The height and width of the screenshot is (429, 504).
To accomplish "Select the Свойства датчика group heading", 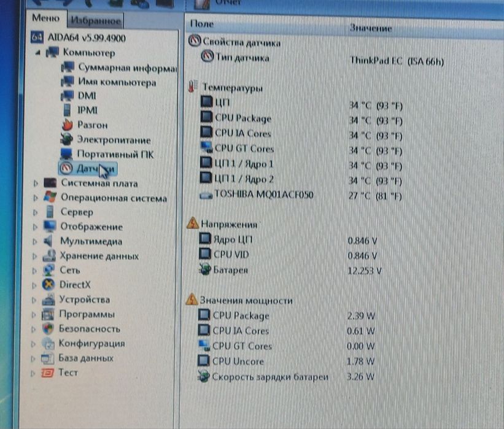I will point(241,42).
